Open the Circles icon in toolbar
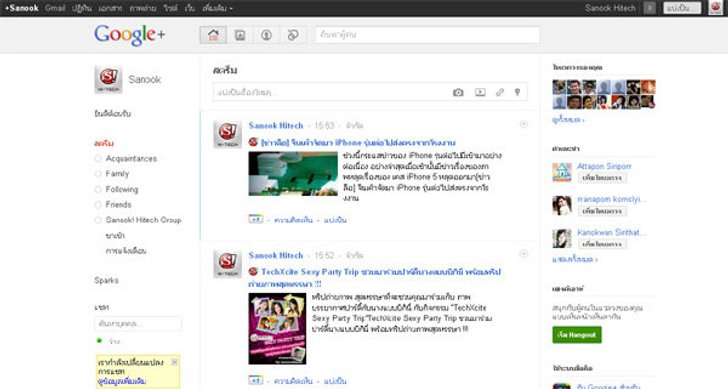Image resolution: width=728 pixels, height=389 pixels. 293,35
